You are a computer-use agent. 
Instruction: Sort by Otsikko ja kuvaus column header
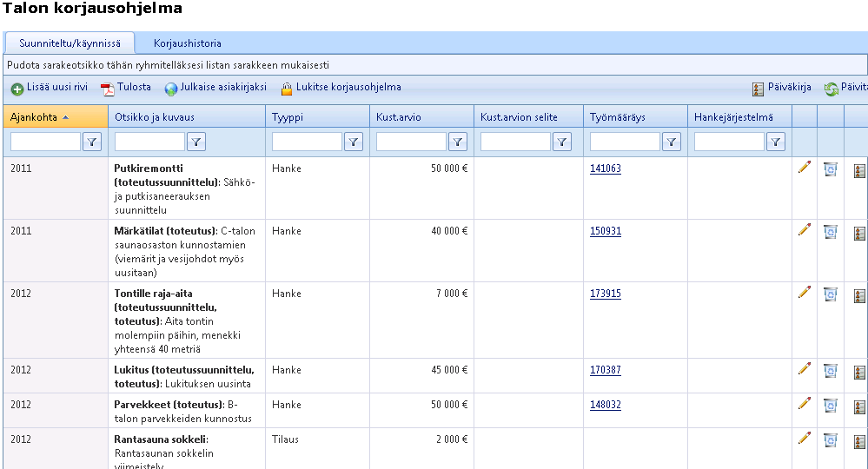(187, 116)
